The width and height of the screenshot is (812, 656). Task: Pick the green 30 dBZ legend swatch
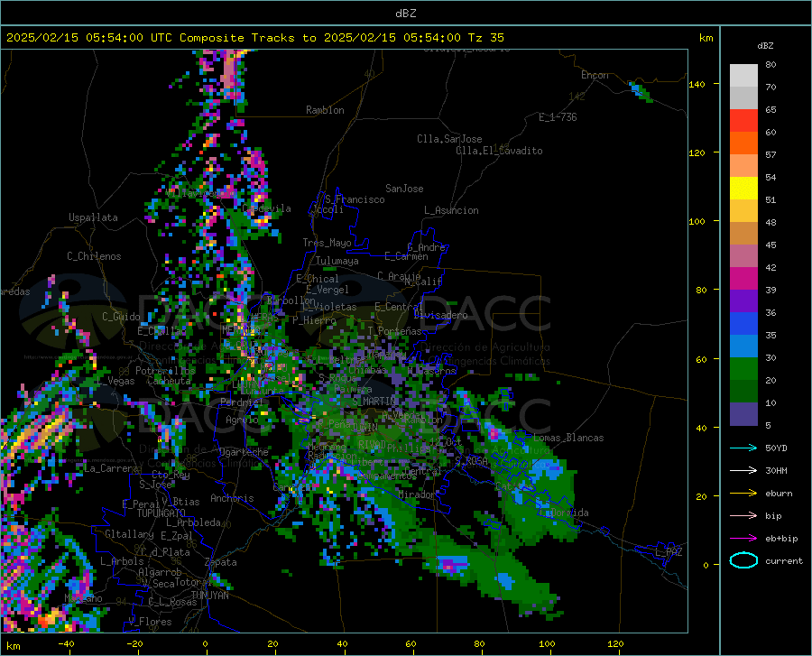743,369
